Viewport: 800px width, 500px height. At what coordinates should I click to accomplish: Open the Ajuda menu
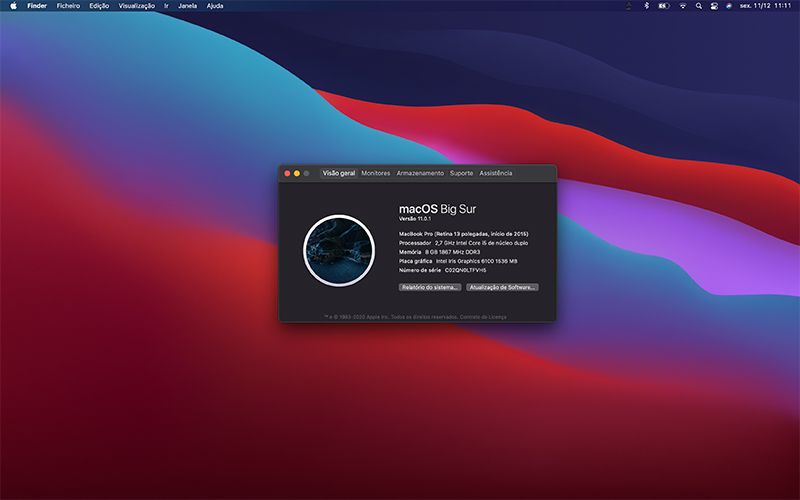(215, 6)
